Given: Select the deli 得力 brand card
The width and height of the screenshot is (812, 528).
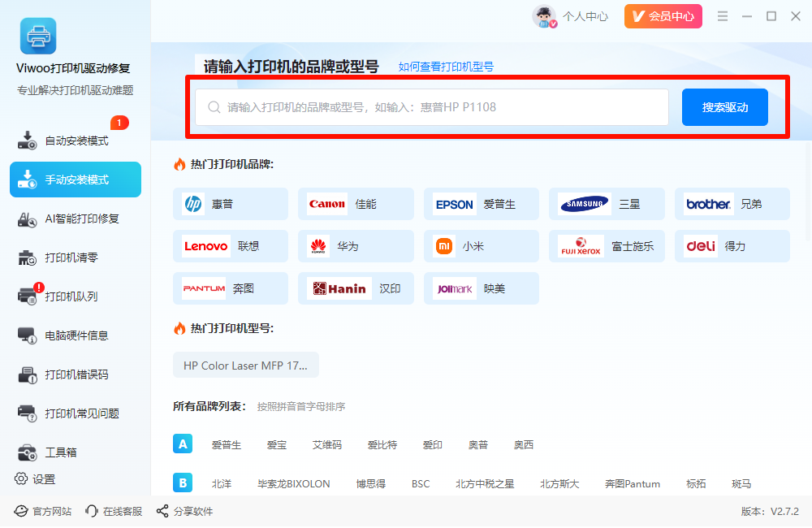Looking at the screenshot, I should 732,246.
